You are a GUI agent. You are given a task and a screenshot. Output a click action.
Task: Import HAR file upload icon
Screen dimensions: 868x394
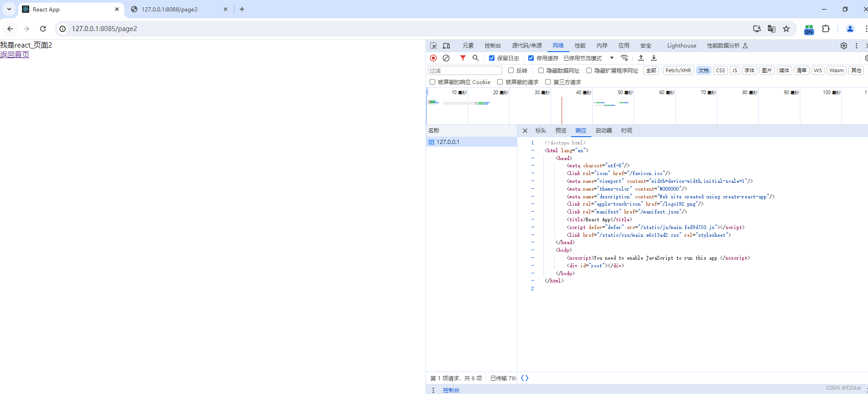pyautogui.click(x=641, y=58)
